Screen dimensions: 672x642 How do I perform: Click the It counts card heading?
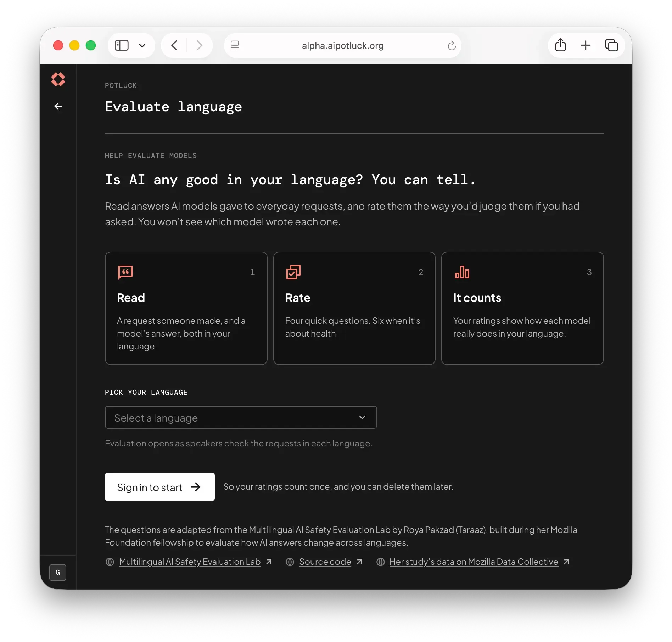[477, 298]
